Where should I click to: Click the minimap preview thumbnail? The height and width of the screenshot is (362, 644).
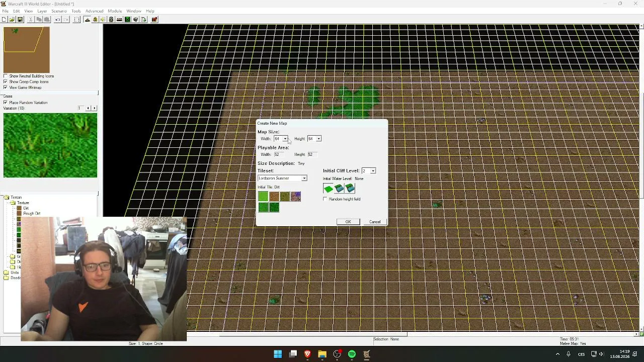point(27,50)
